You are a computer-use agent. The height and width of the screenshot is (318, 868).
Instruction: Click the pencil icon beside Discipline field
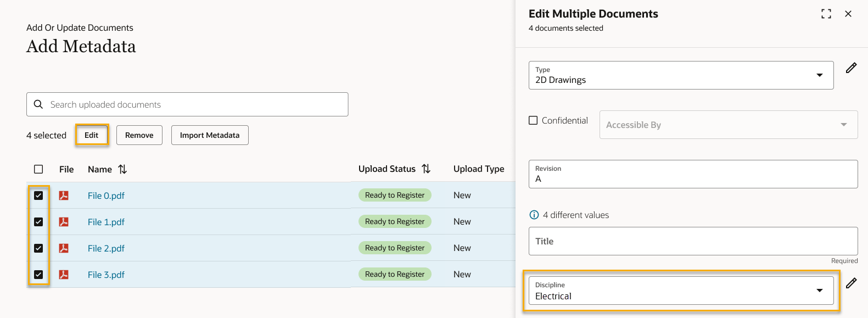tap(851, 283)
